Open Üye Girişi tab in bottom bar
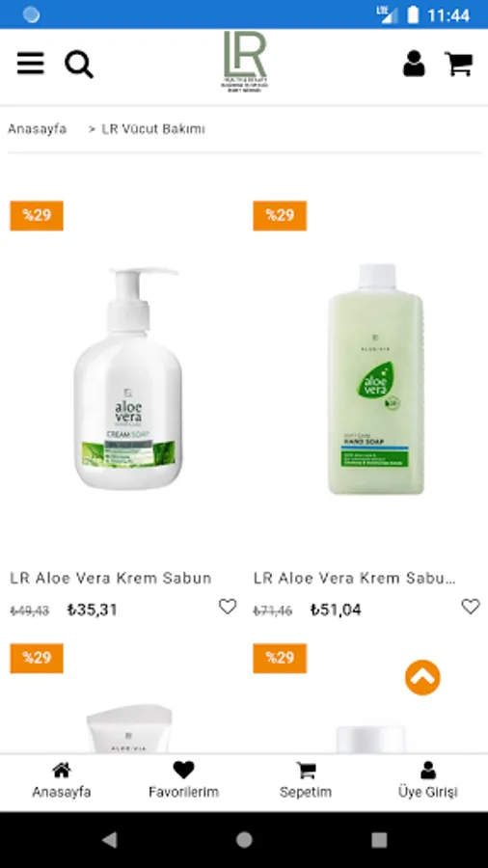Screen dimensions: 488x868 427,780
